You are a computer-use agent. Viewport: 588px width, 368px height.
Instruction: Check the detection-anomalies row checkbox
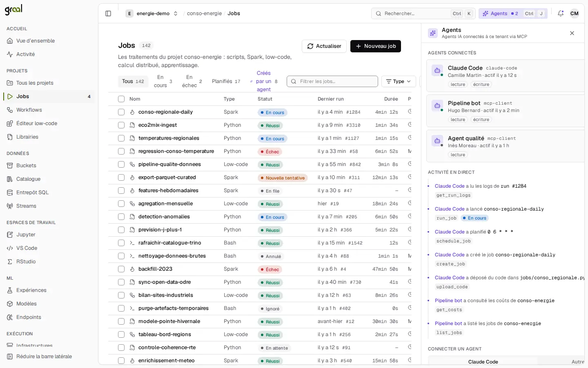pyautogui.click(x=121, y=217)
